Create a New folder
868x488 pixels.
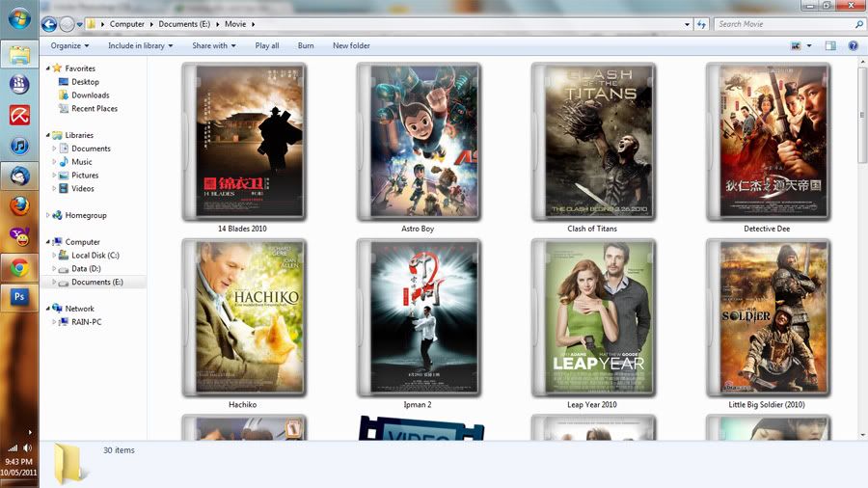(351, 46)
